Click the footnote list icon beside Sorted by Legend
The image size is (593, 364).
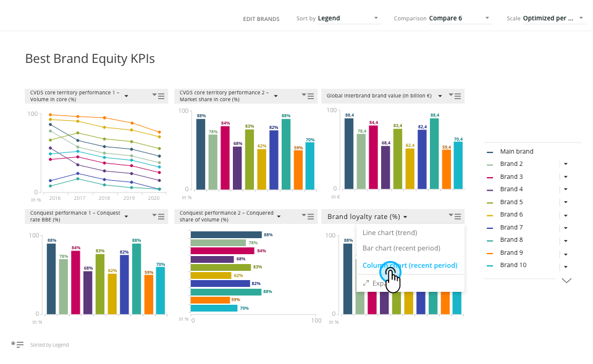(x=17, y=344)
